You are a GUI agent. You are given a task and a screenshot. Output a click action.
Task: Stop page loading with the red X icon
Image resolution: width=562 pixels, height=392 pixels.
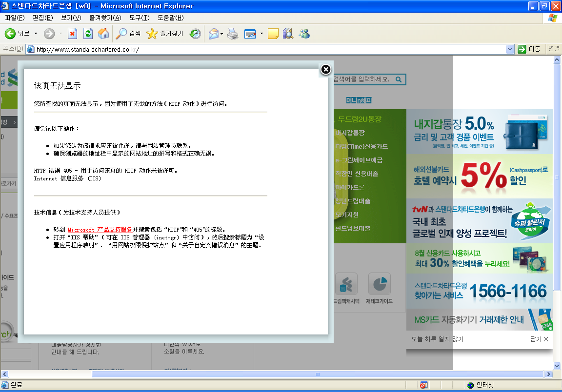tap(72, 34)
